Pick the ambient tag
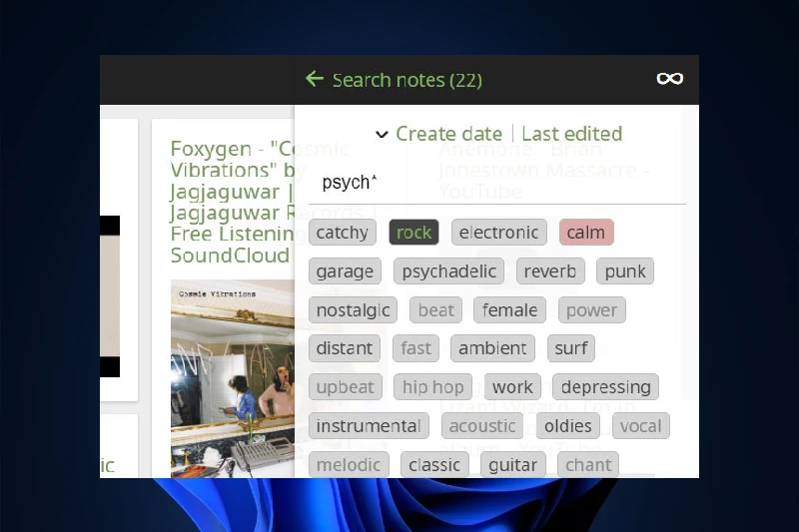Screen dimensions: 799x532 pos(492,348)
